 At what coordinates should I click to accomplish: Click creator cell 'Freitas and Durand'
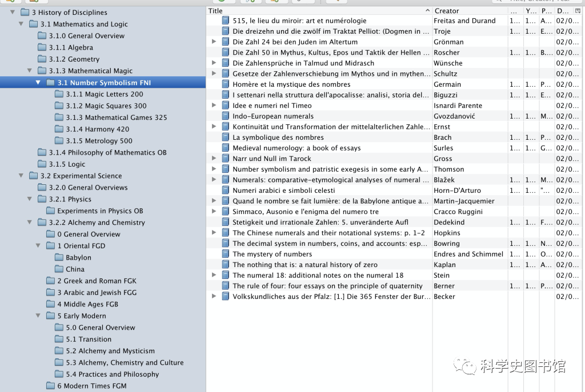click(x=464, y=21)
